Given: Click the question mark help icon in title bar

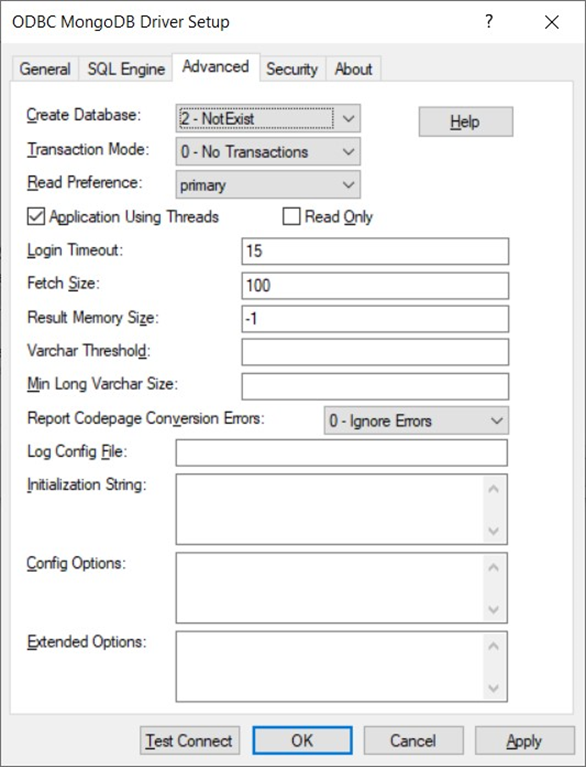Looking at the screenshot, I should 489,22.
